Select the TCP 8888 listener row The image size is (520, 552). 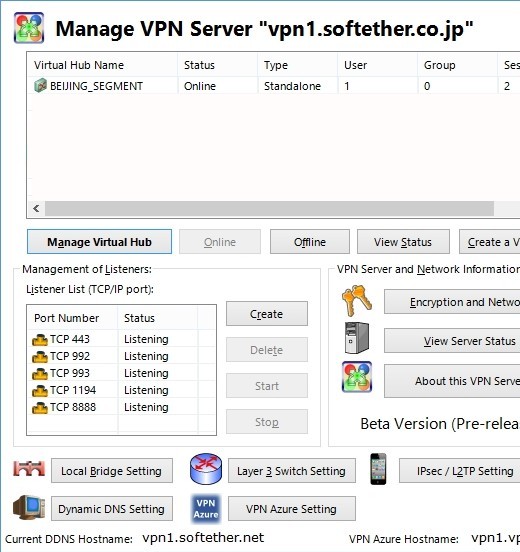point(121,407)
